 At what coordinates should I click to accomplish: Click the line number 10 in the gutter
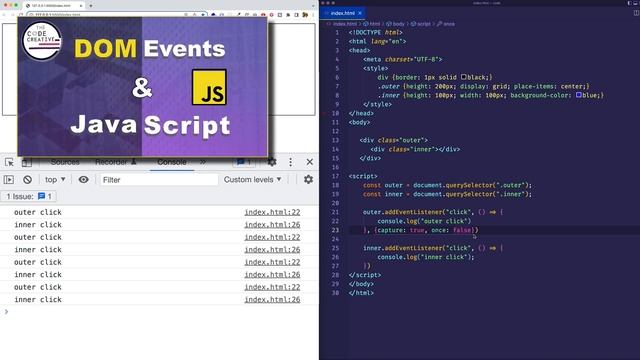[336, 113]
